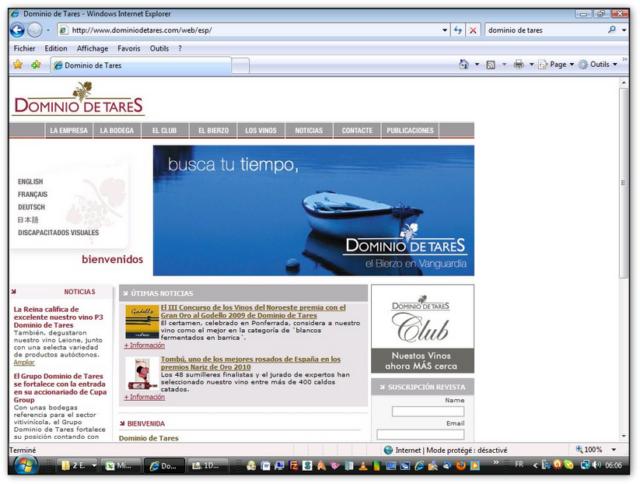Click the browser Forward arrow button
Viewport: 640px width, 484px height.
35,30
